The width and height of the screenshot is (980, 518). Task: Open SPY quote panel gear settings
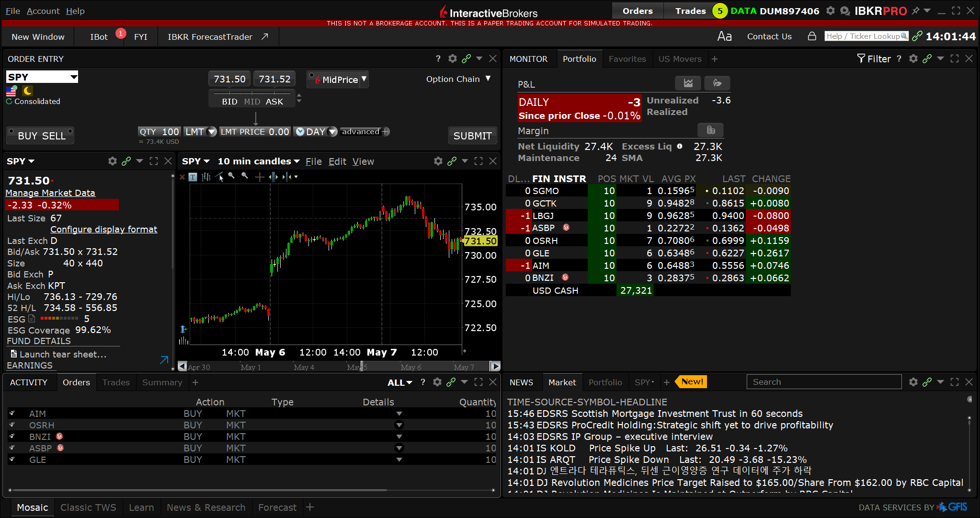tap(112, 161)
